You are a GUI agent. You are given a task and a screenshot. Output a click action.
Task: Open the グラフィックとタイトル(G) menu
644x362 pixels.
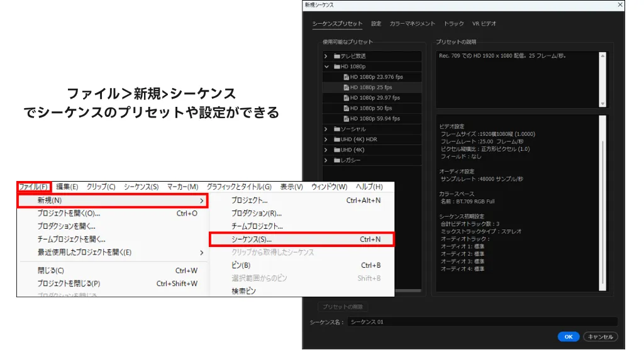239,187
